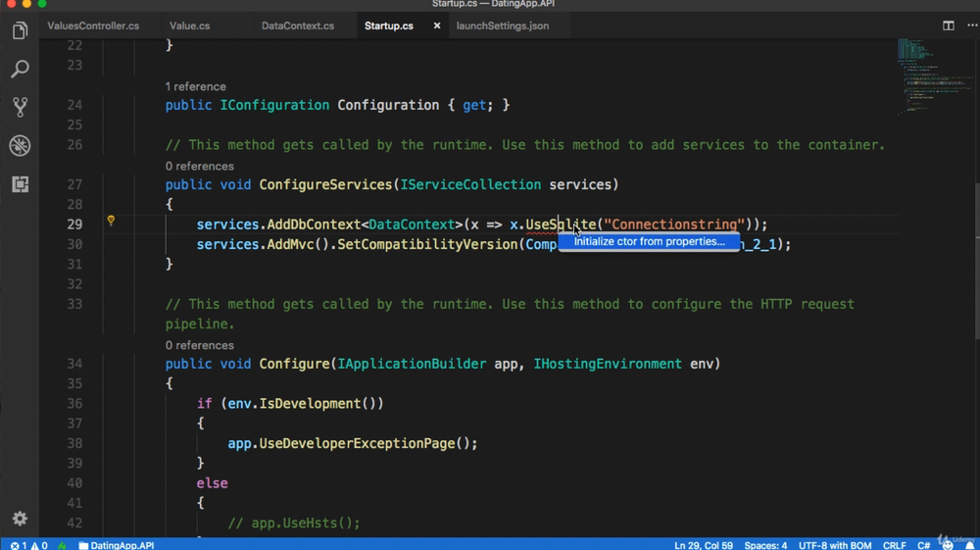Open errors and warnings in status bar
Image resolution: width=980 pixels, height=550 pixels.
click(29, 545)
